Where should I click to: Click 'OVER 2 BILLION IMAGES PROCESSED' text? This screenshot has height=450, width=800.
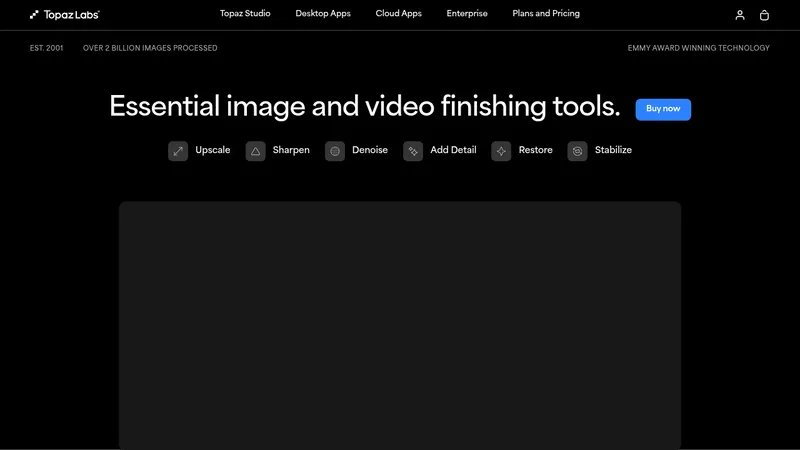150,48
